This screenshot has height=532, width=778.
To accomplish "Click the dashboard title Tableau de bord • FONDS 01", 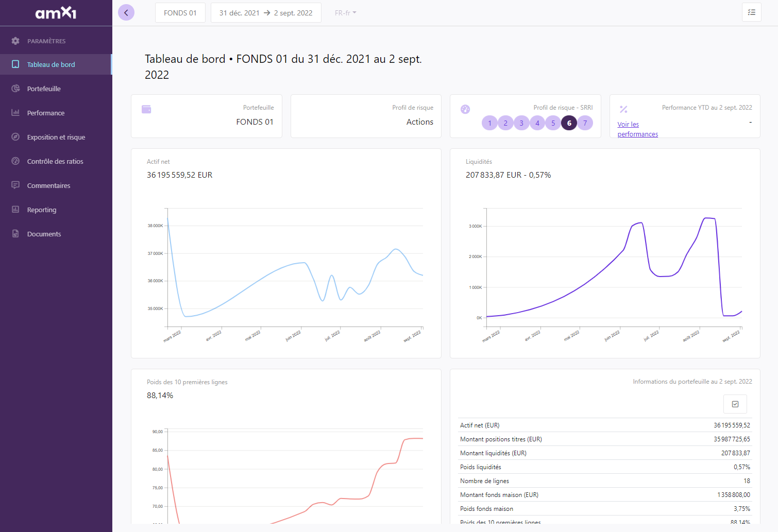I will (283, 67).
